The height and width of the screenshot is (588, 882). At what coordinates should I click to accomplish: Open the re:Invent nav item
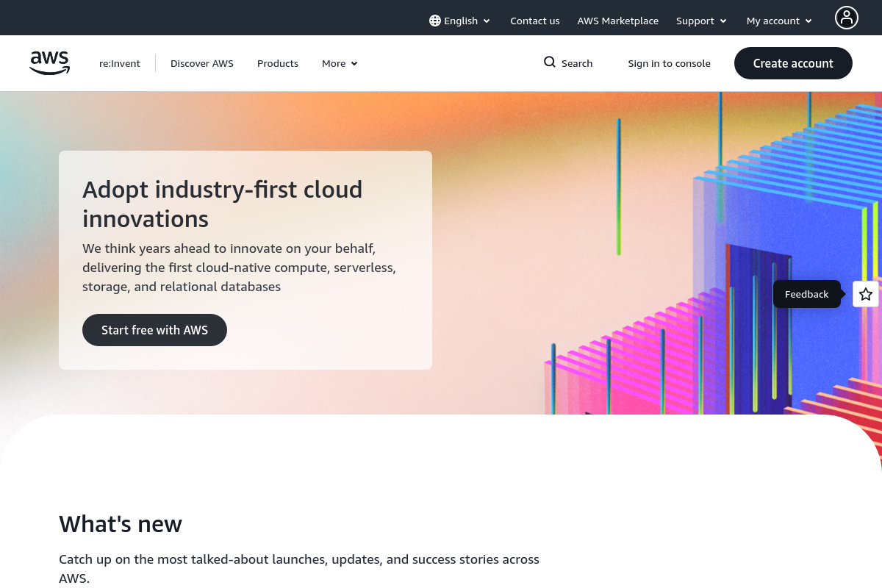[x=120, y=63]
